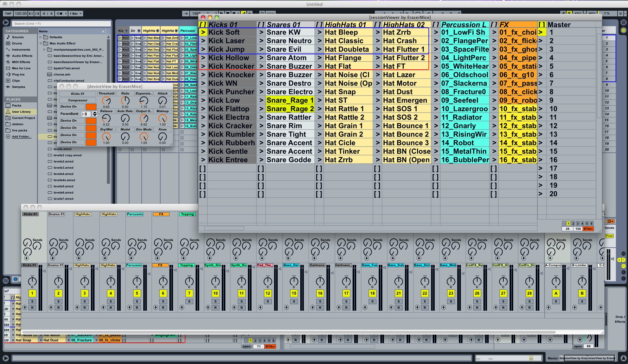Click the Plug-ins category icon

pyautogui.click(x=8, y=75)
